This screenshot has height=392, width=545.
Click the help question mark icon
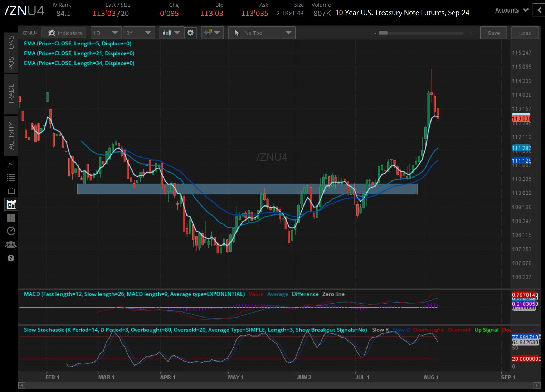coord(11,258)
